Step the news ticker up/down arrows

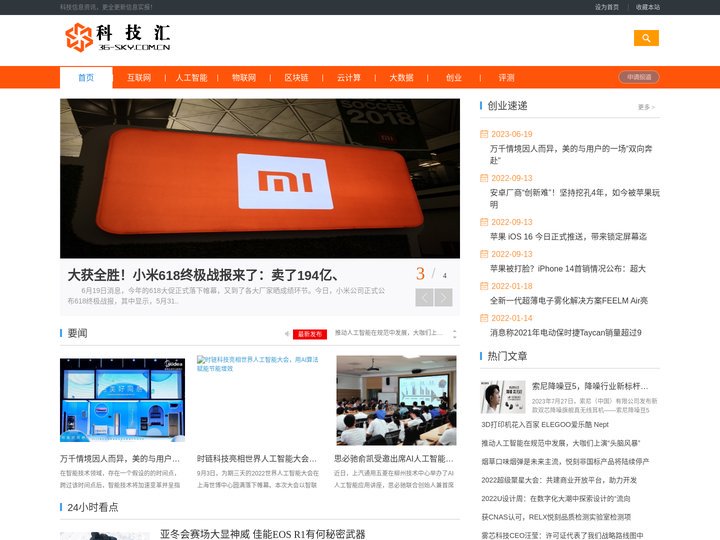(x=455, y=334)
